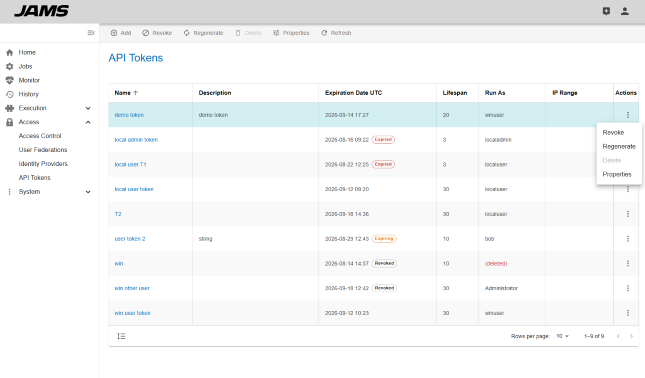Select Regenerate in the context menu

tap(619, 146)
